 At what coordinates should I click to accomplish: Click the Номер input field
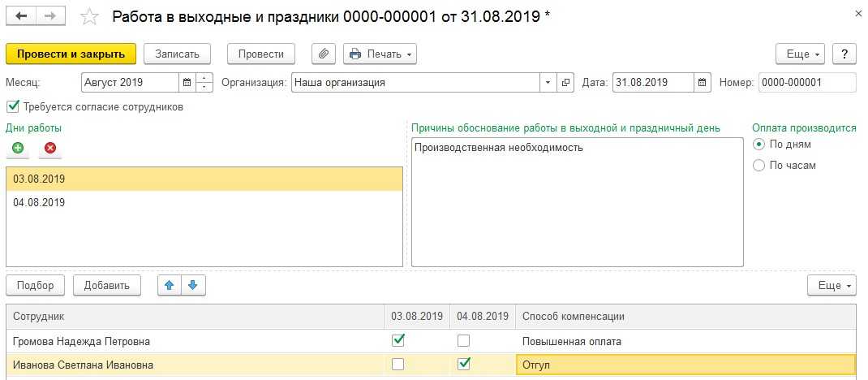(806, 83)
